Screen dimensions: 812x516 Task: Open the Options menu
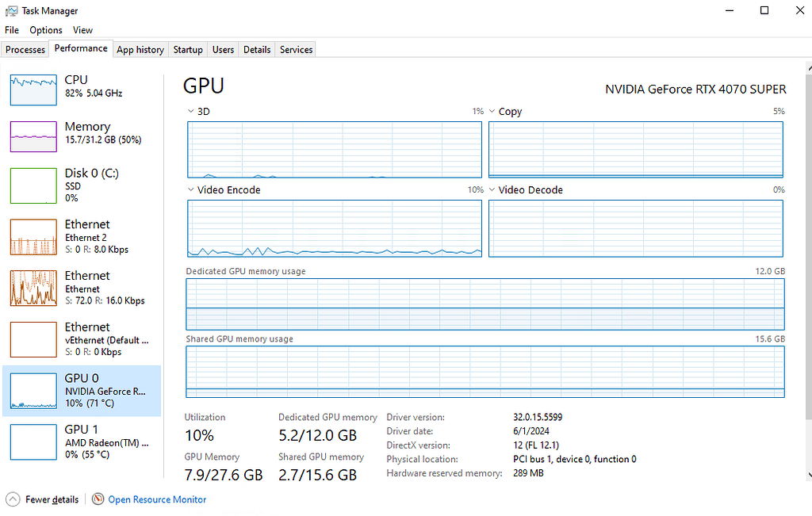point(45,29)
